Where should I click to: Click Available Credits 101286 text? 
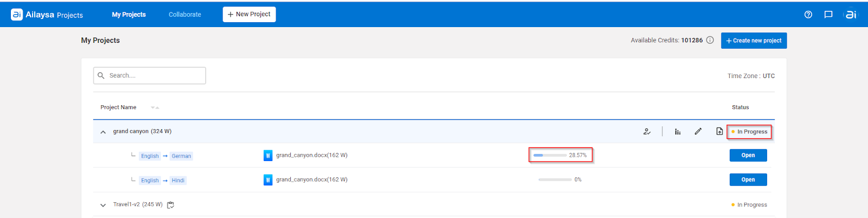click(667, 40)
